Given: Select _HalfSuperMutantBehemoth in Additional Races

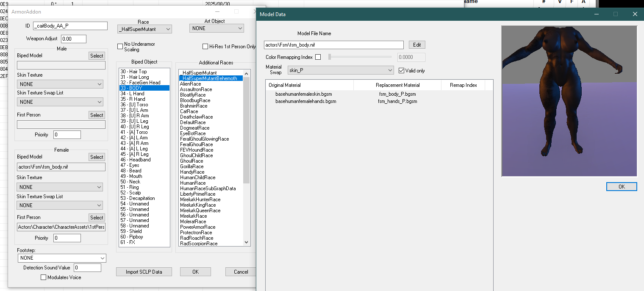Looking at the screenshot, I should click(x=211, y=78).
